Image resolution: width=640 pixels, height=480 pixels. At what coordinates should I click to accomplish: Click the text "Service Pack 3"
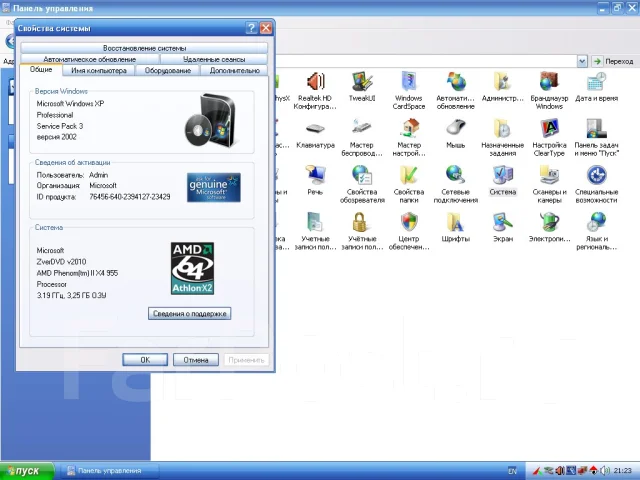[x=60, y=126]
